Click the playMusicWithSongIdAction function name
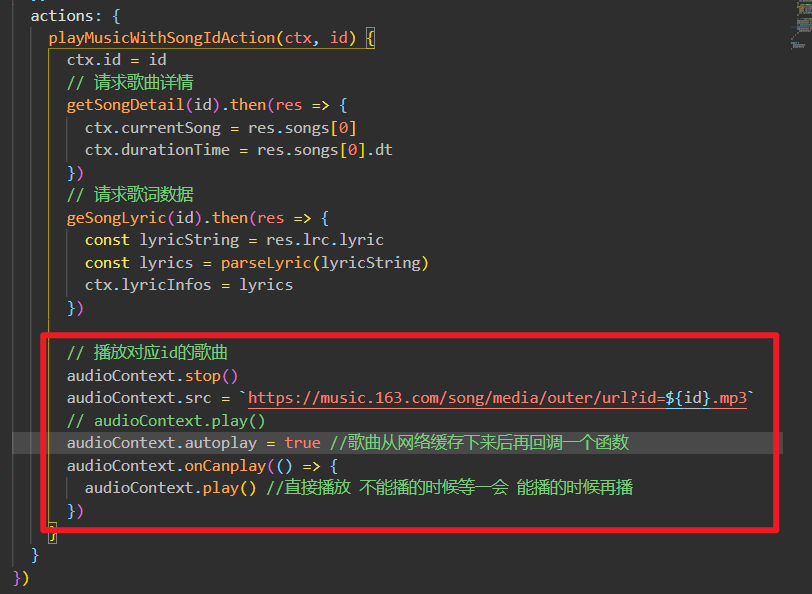 pos(162,38)
